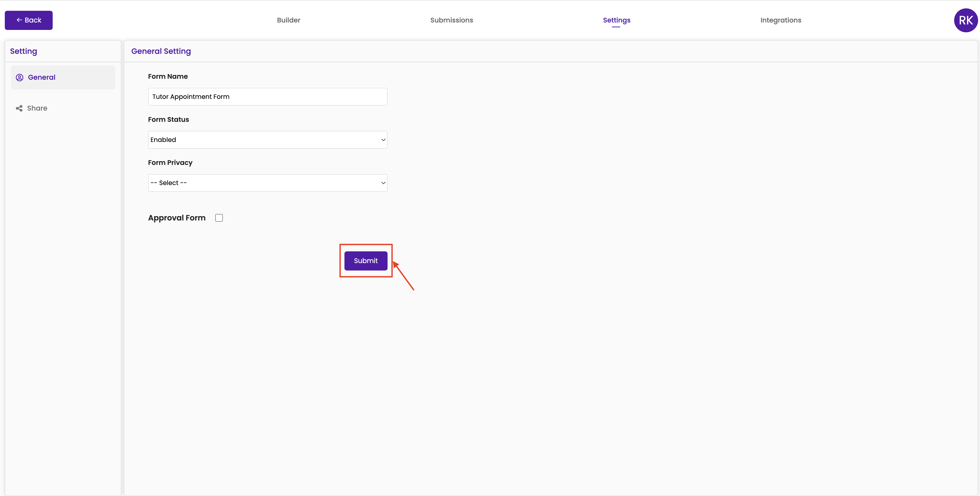980x496 pixels.
Task: Focus the Form Name input field
Action: (x=267, y=97)
